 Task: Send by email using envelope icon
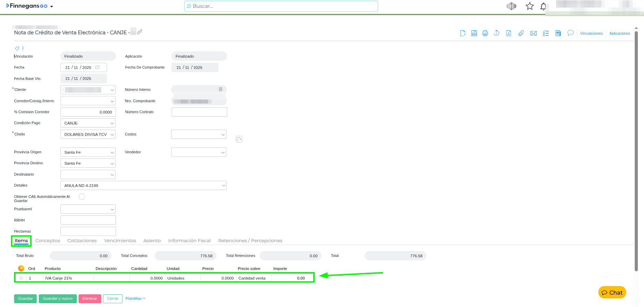click(x=533, y=33)
